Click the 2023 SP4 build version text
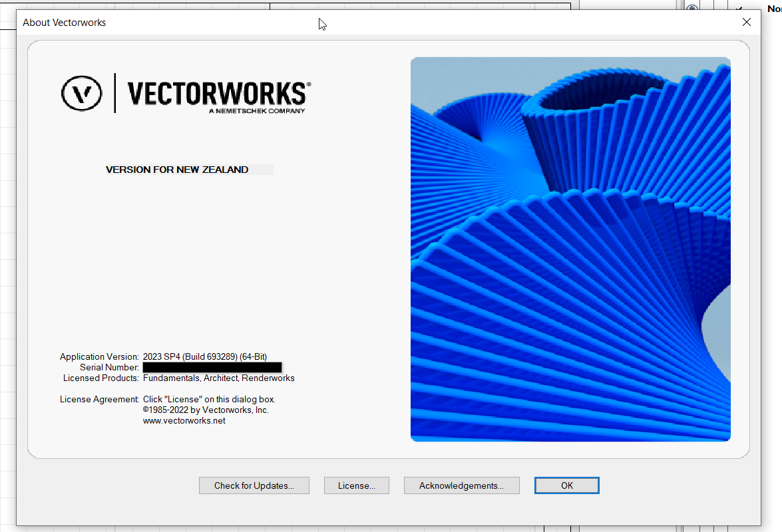The image size is (782, 532). (204, 356)
